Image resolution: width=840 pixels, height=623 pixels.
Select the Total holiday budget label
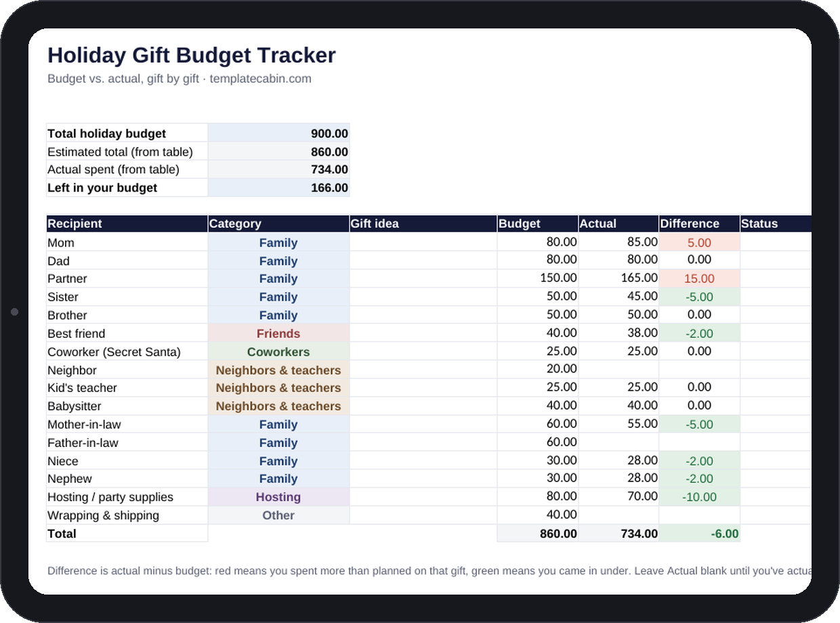(127, 133)
